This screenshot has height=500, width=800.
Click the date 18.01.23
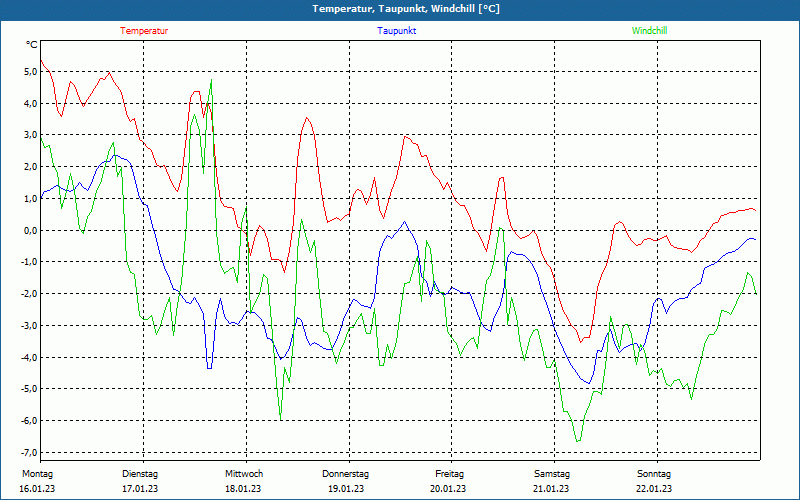(243, 489)
